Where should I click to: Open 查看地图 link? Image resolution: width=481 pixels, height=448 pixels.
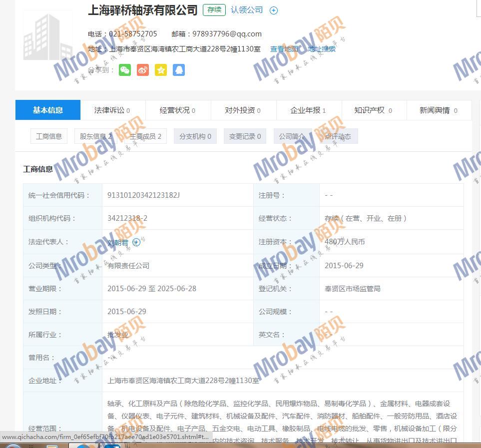(284, 49)
